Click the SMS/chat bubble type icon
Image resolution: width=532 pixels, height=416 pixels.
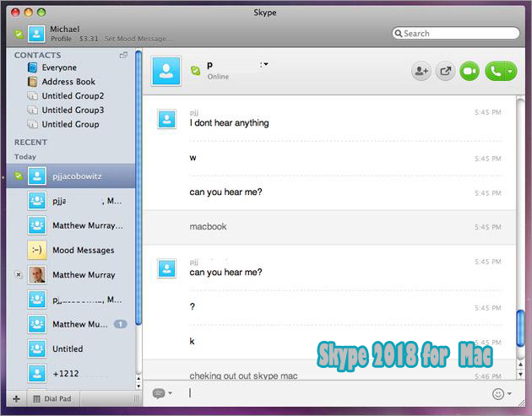(159, 393)
